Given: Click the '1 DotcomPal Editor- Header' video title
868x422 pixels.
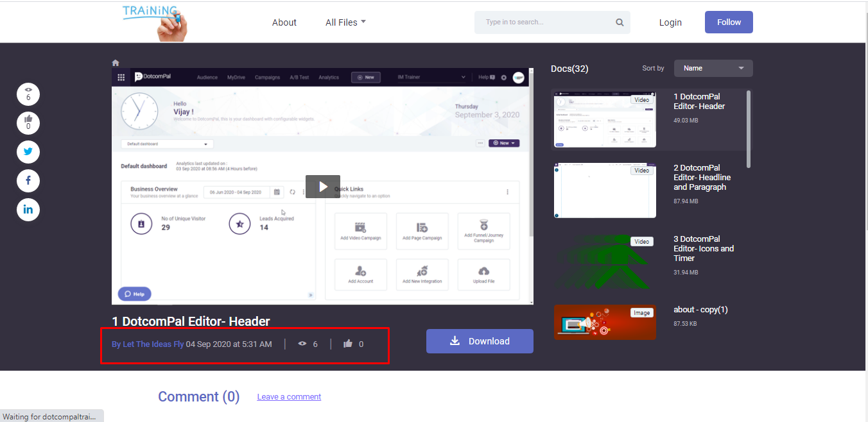Looking at the screenshot, I should pyautogui.click(x=191, y=321).
